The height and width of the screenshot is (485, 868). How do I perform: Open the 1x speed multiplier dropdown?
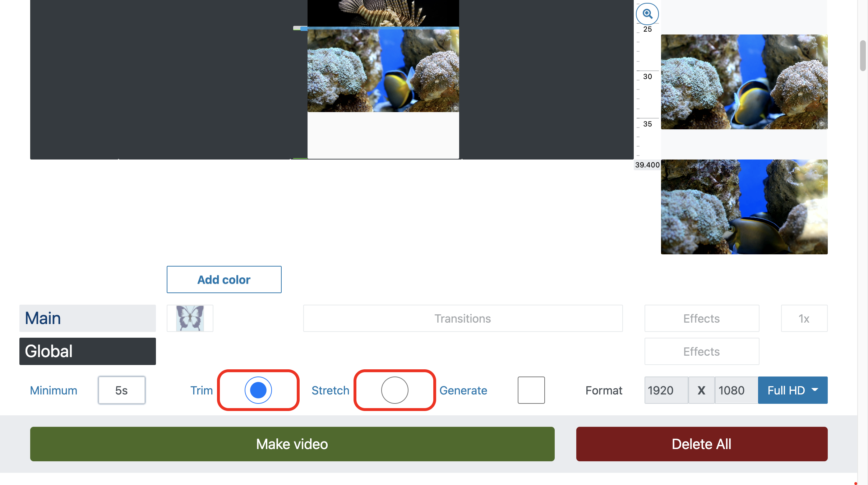[x=804, y=318]
